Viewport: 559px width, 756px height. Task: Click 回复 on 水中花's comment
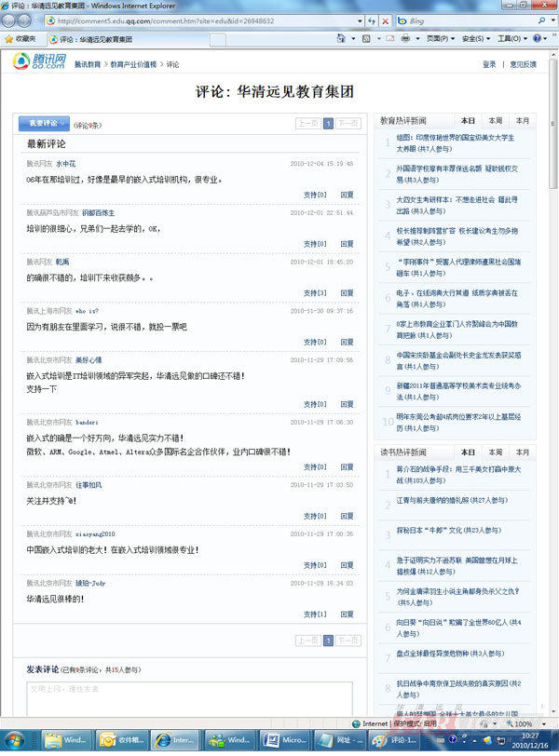tap(347, 195)
